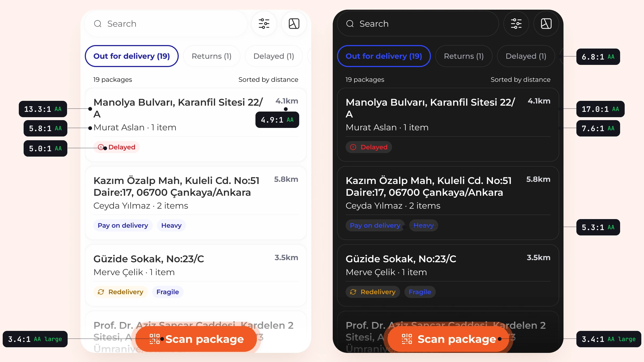
Task: Click Redelivery refresh icon in light card
Action: (101, 292)
